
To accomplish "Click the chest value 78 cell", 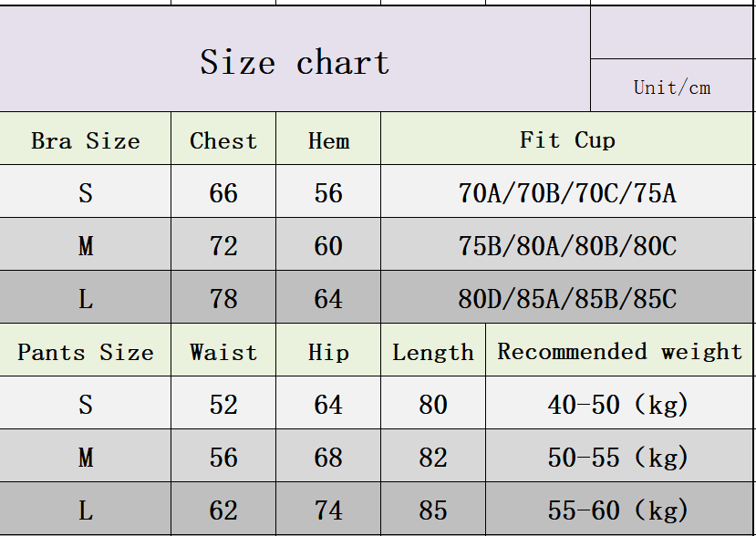I will pyautogui.click(x=223, y=298).
